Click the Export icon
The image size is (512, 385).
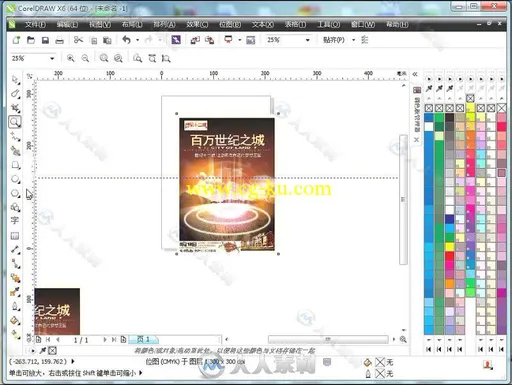click(209, 40)
